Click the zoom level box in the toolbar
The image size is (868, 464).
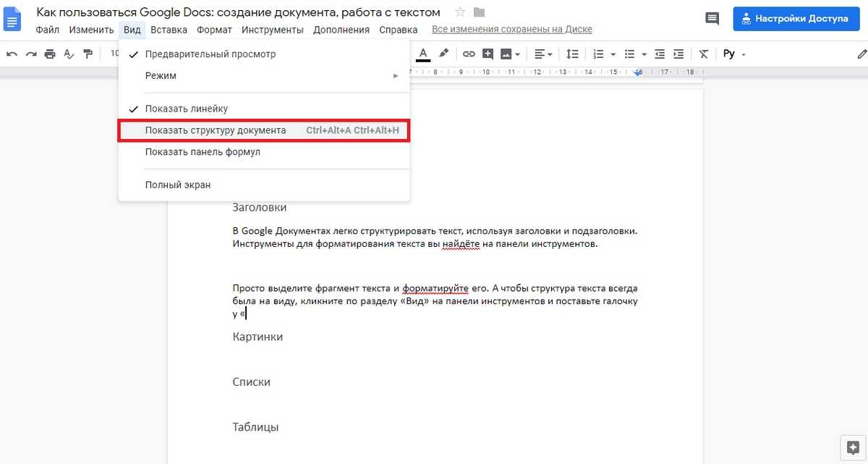click(x=114, y=54)
